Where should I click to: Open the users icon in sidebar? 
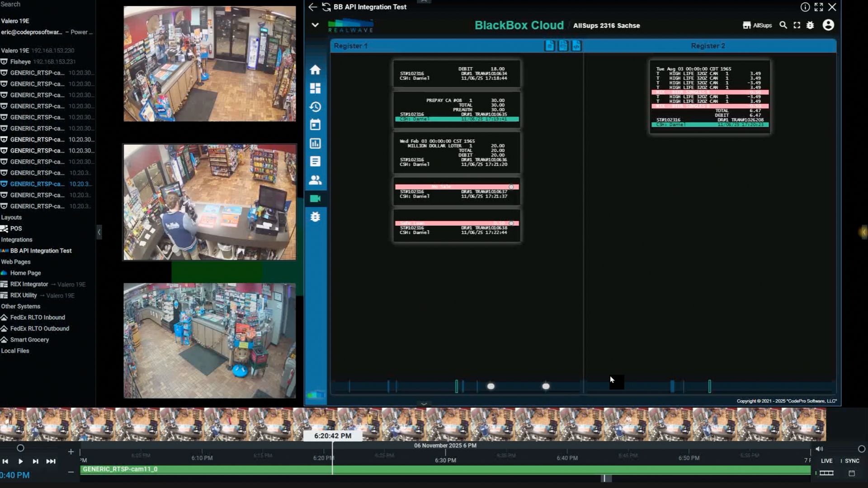pos(315,180)
